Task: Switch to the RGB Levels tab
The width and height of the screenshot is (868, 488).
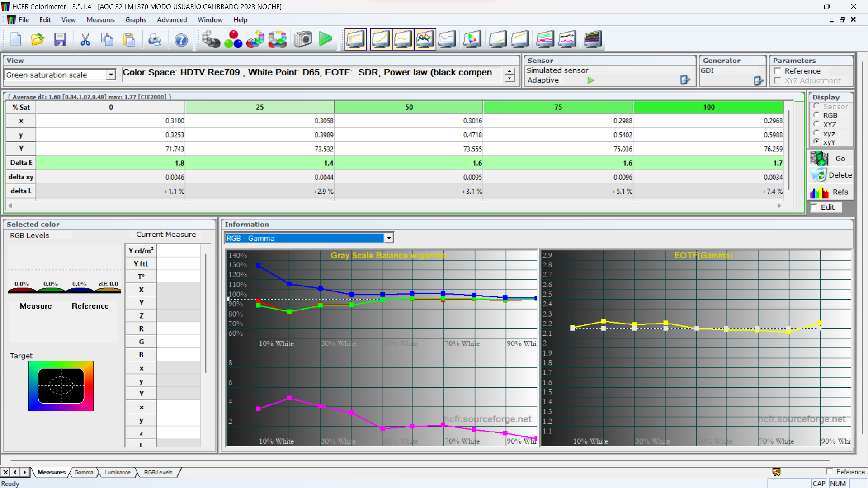Action: [x=158, y=472]
